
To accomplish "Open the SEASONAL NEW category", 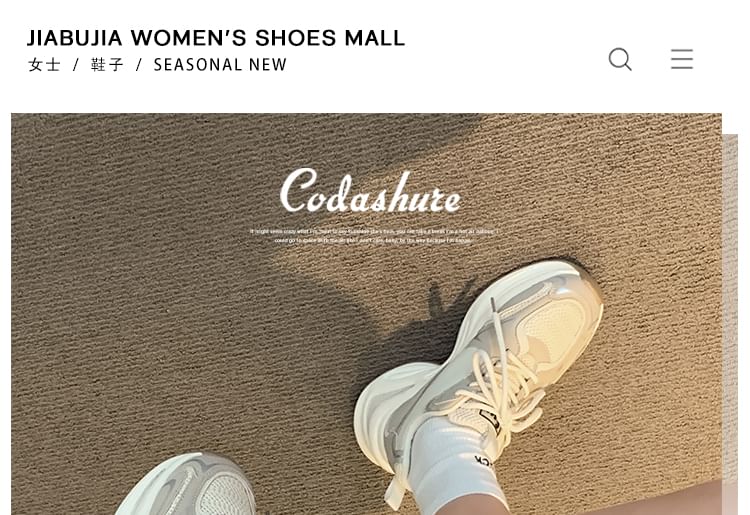I will tap(220, 65).
